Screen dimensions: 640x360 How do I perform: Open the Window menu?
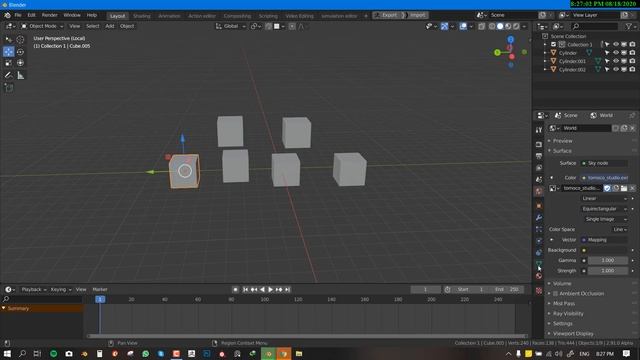72,15
